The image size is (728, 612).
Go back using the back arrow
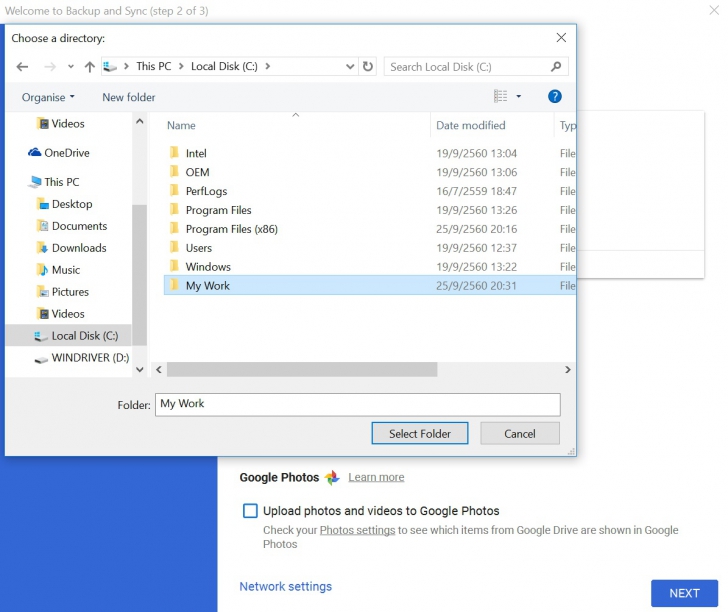click(22, 67)
